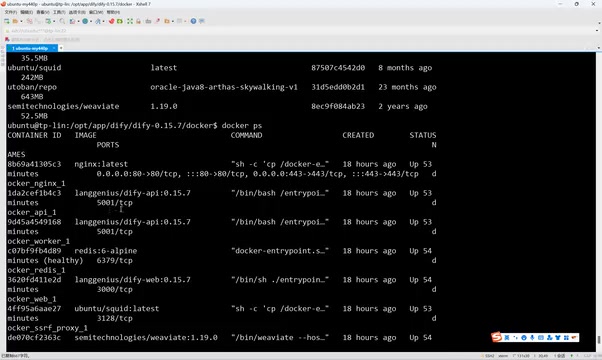This screenshot has width=602, height=360.
Task: Click the SSH2 status bar entry
Action: click(489, 356)
